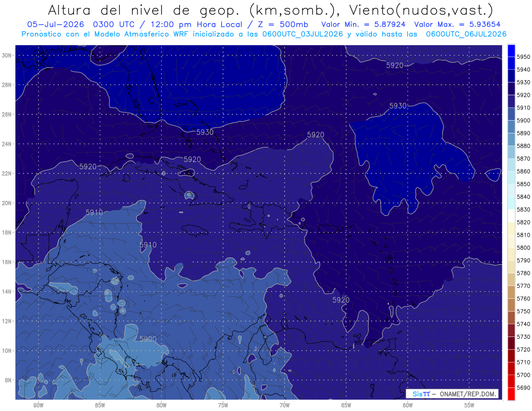Click the 5740 value in the color legend
532x411 pixels.
point(523,324)
